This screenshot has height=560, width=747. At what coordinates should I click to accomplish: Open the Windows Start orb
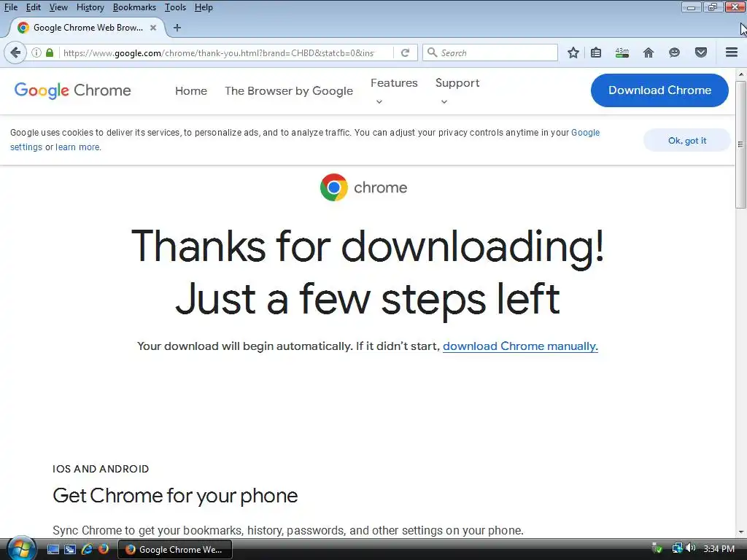click(x=21, y=548)
